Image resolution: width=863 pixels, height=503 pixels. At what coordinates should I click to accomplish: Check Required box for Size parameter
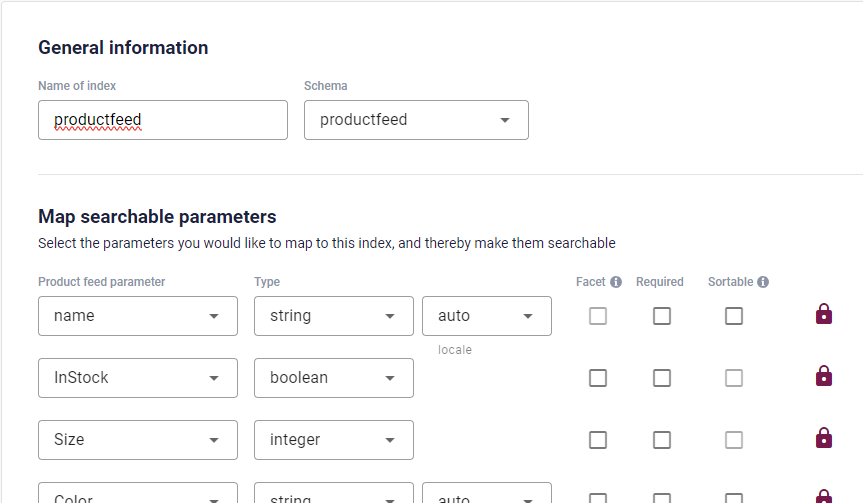[x=662, y=440]
